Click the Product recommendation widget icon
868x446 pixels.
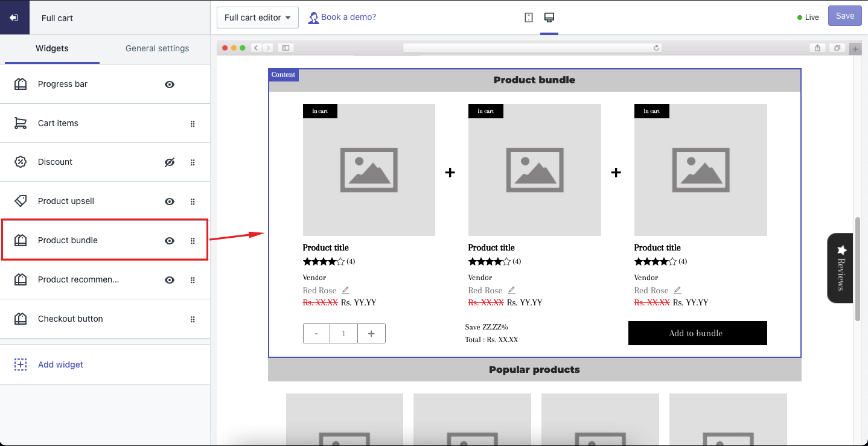tap(21, 279)
